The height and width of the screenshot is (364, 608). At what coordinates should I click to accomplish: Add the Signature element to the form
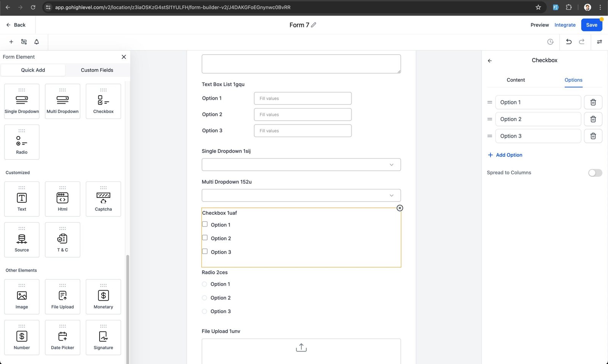(103, 337)
